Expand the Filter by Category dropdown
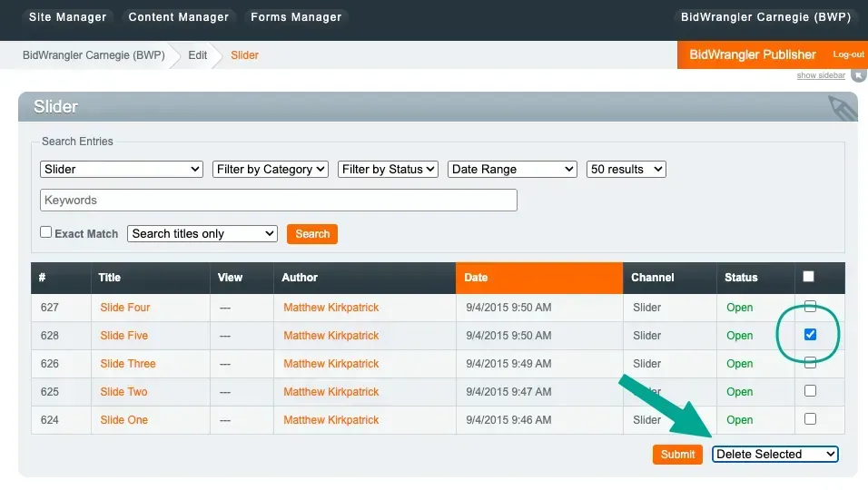The image size is (868, 490). tap(271, 170)
